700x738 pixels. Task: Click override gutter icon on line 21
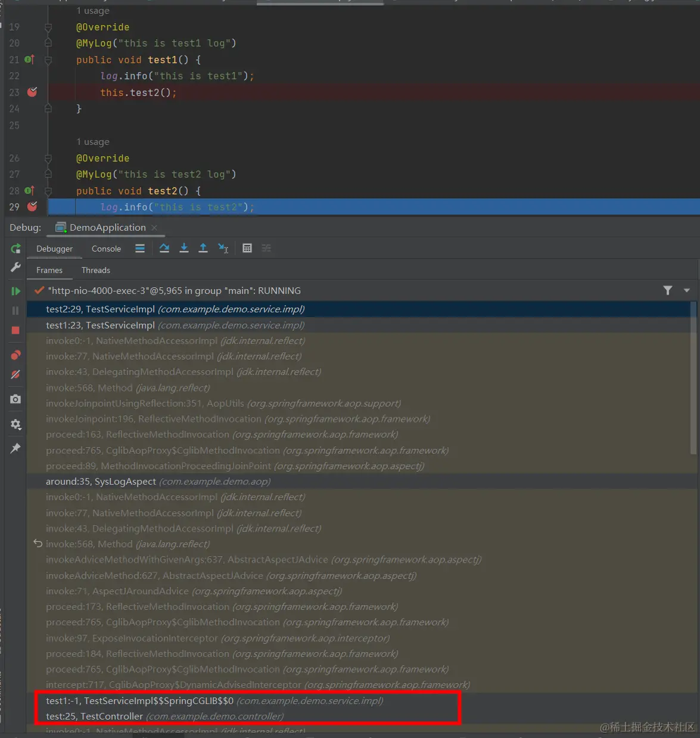[x=29, y=60]
